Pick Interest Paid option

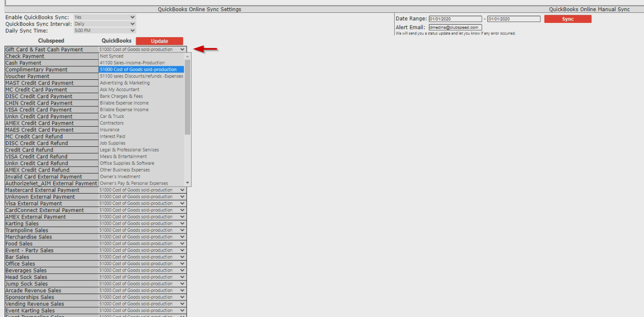pyautogui.click(x=142, y=136)
